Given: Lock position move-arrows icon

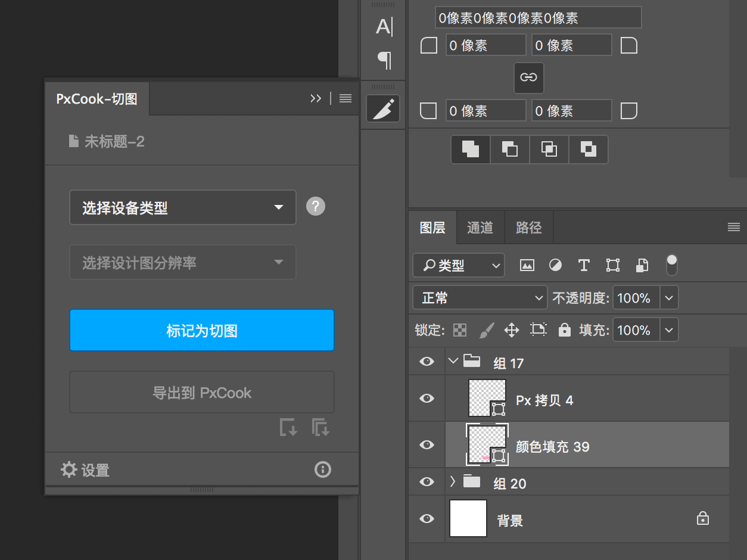Looking at the screenshot, I should click(x=512, y=330).
